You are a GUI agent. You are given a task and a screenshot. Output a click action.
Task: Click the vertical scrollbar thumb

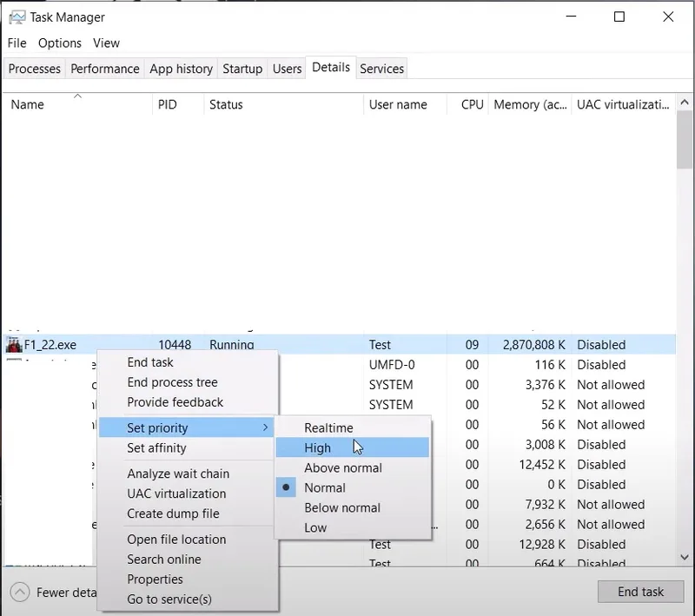pyautogui.click(x=685, y=140)
